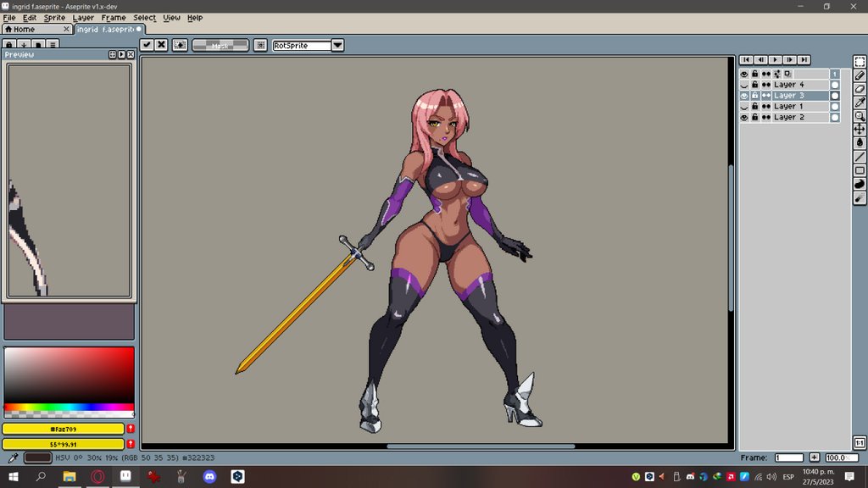Click the selection mode icon beside the X button
Image resolution: width=868 pixels, height=488 pixels.
point(180,45)
